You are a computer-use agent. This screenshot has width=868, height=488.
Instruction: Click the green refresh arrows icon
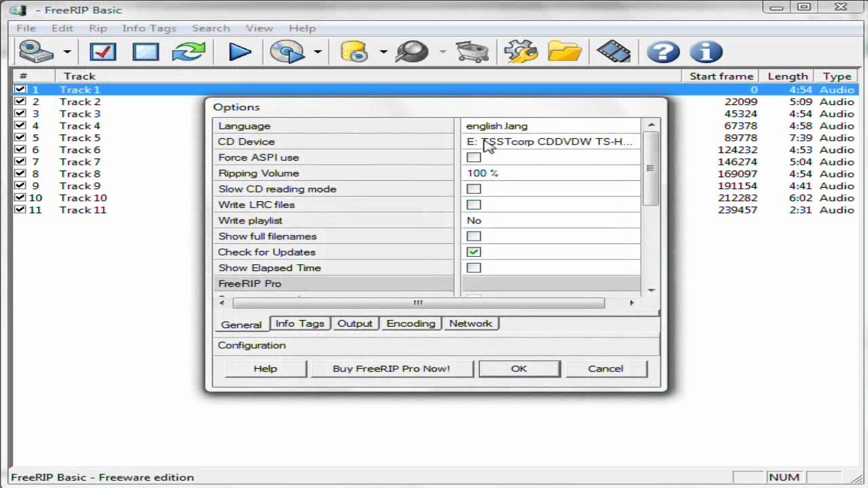tap(189, 52)
